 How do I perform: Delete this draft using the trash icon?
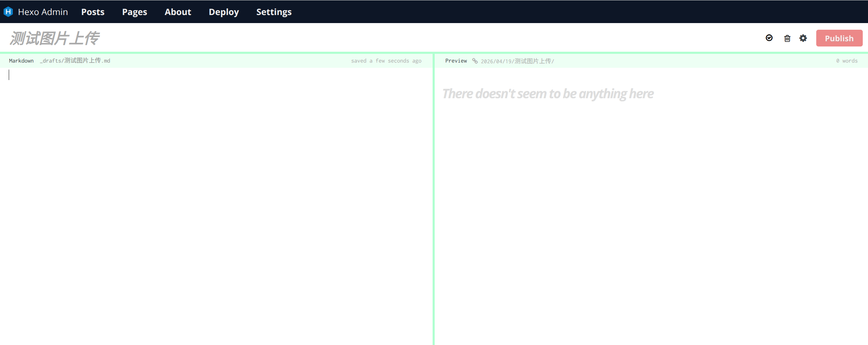787,38
